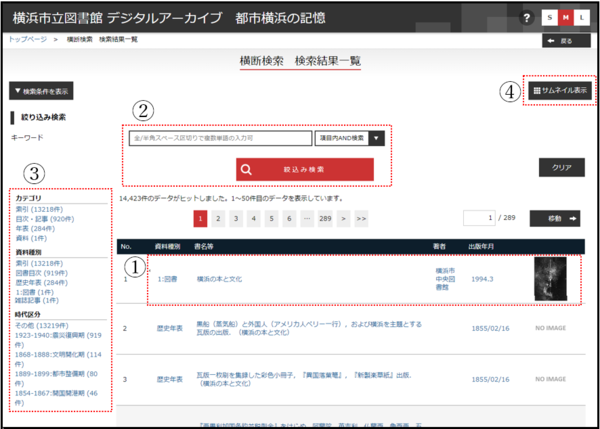
Task: Click the last page >> arrow
Action: coord(361,217)
